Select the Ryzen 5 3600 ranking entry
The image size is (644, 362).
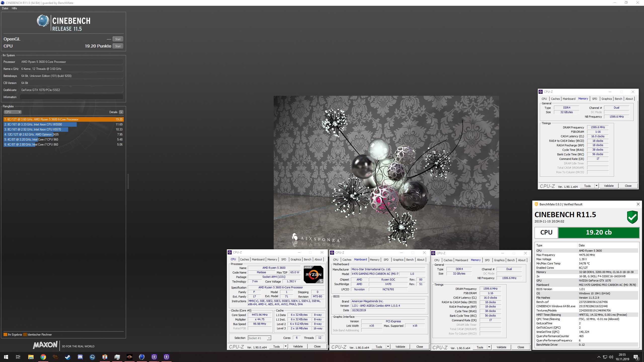tap(64, 119)
